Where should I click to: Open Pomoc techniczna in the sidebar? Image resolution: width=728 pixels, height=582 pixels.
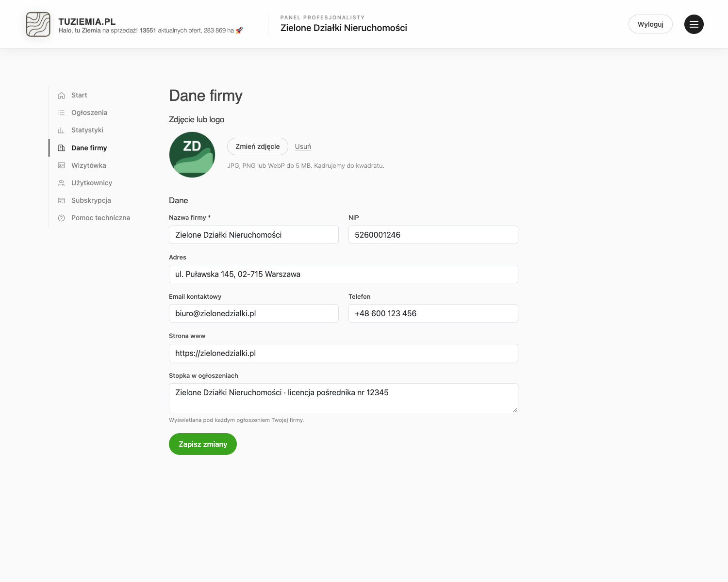point(100,218)
